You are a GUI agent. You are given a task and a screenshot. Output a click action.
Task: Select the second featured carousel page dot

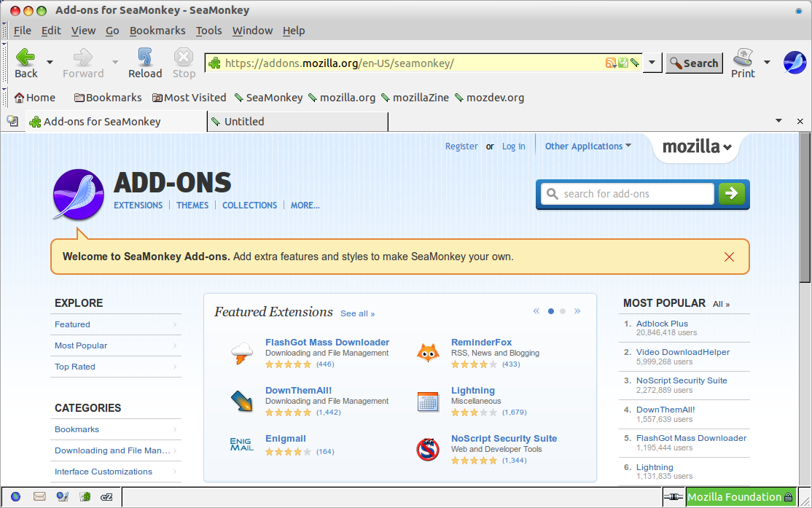coord(563,311)
